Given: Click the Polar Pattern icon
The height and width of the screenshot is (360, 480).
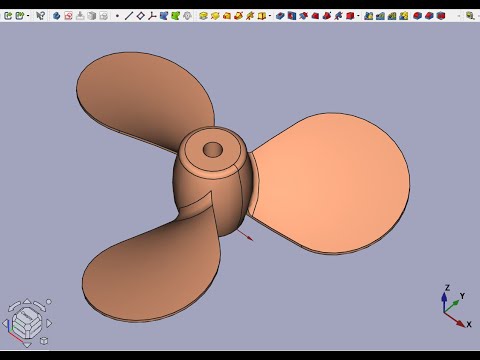Looking at the screenshot, I should coord(392,15).
